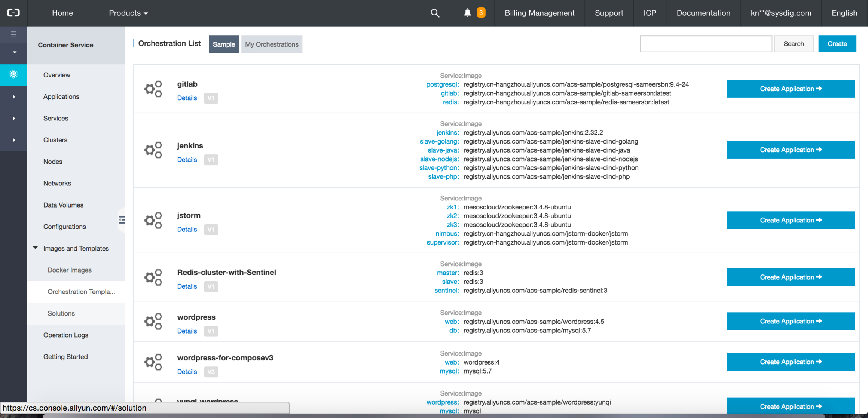Create Application from jenkins template
Viewport: 868px width, 418px height.
(x=791, y=150)
